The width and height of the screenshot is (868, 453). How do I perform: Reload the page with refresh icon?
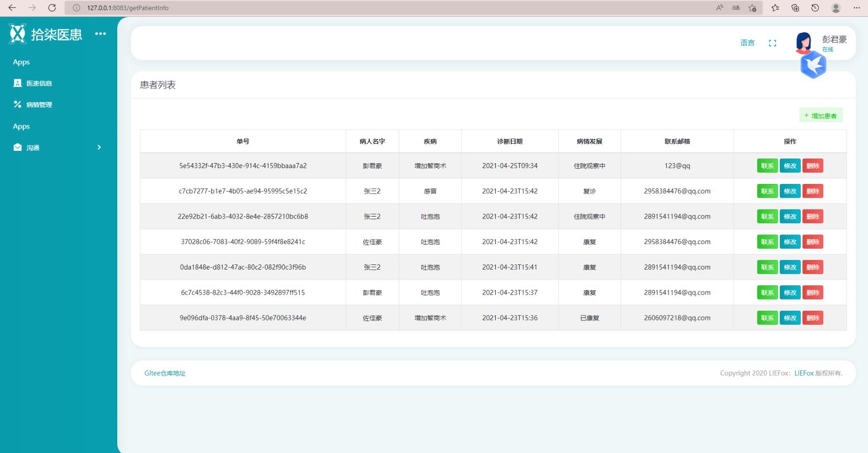52,8
